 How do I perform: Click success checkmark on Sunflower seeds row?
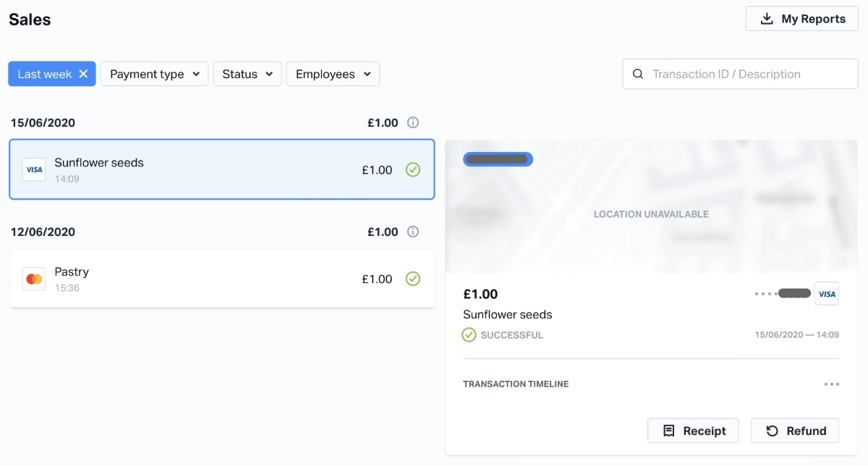click(x=413, y=170)
